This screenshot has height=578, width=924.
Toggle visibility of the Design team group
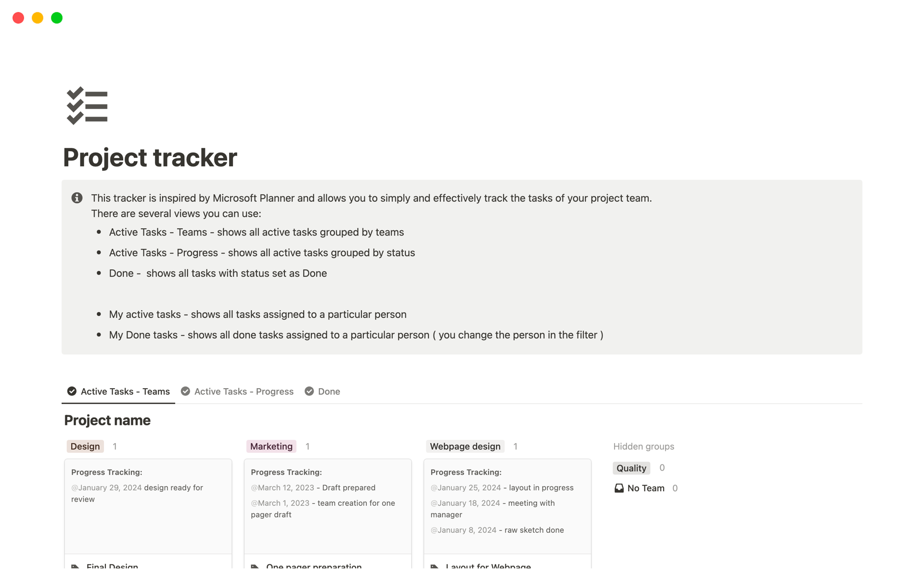(x=85, y=446)
